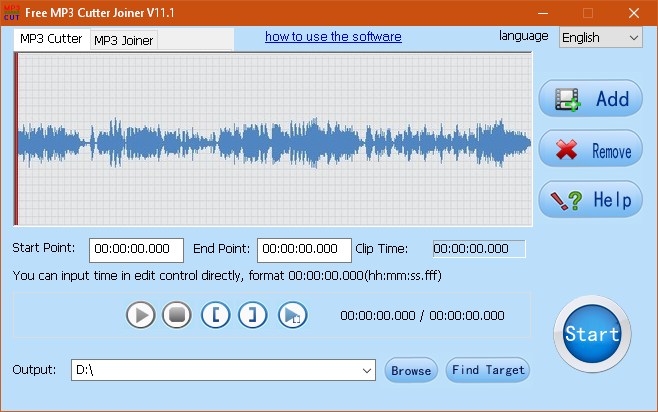
Task: Click into the End Point time field
Action: point(304,249)
